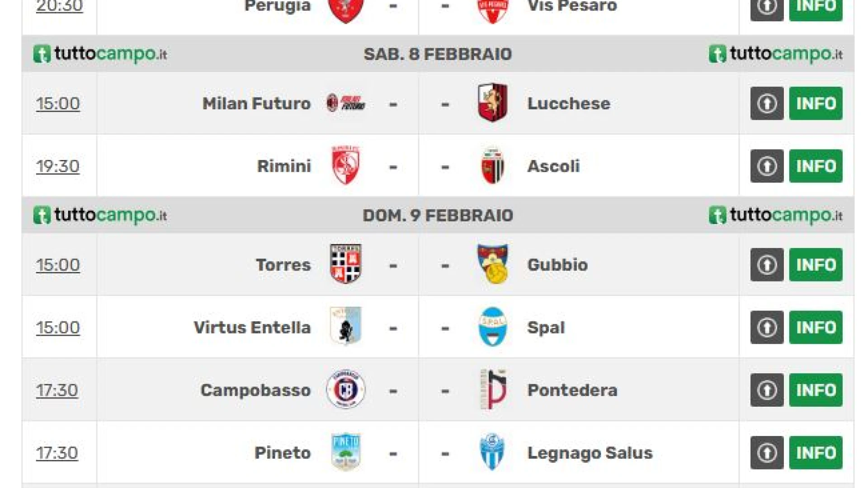Open the Legnago Salus team name link
This screenshot has width=868, height=488.
(590, 453)
